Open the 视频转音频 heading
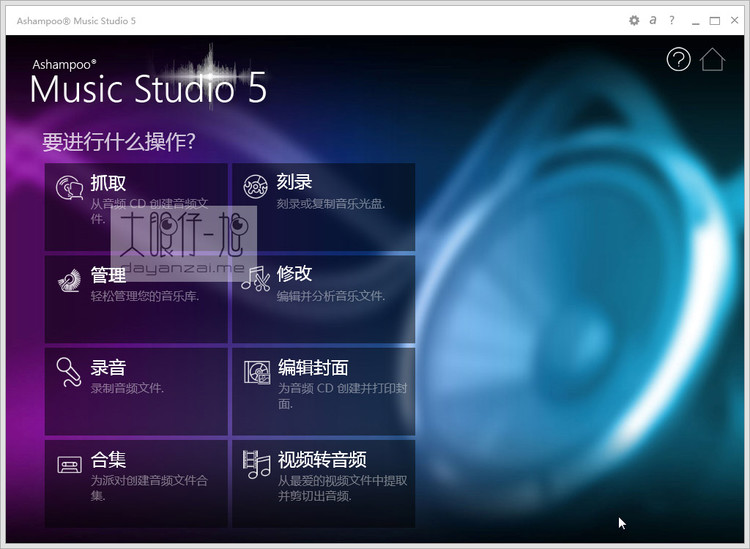The width and height of the screenshot is (750, 549). click(x=322, y=460)
